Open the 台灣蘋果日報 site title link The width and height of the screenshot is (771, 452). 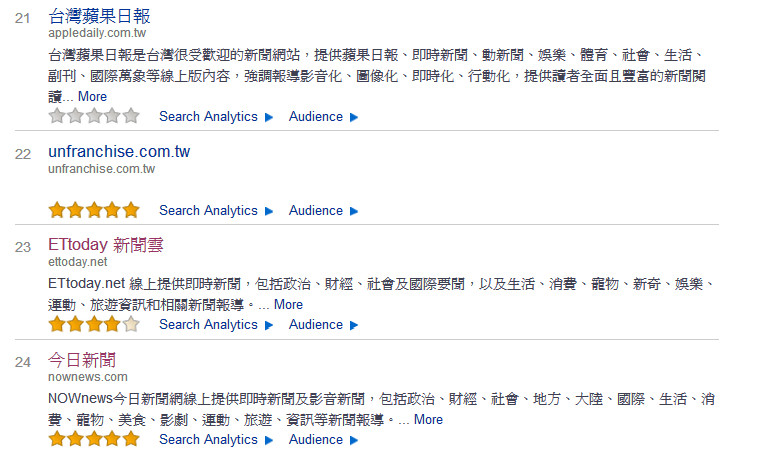[99, 16]
